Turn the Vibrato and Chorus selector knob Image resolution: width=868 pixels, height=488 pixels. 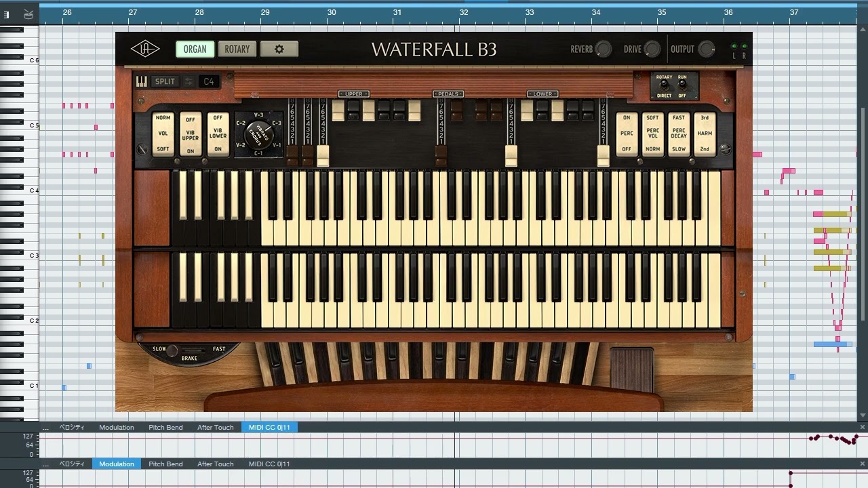tap(259, 134)
